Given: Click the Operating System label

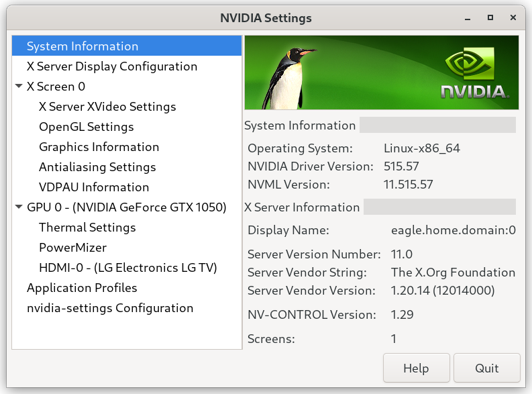Looking at the screenshot, I should coord(301,148).
